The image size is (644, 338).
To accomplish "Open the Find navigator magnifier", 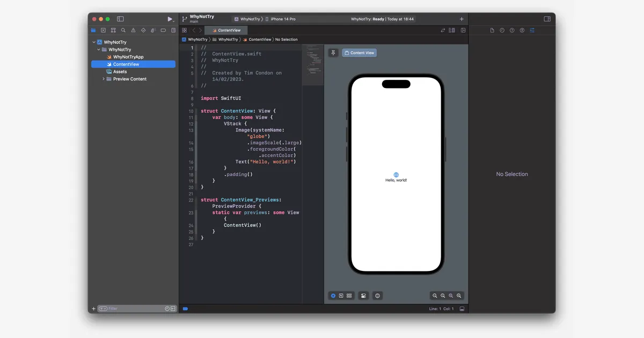I will coord(123,31).
